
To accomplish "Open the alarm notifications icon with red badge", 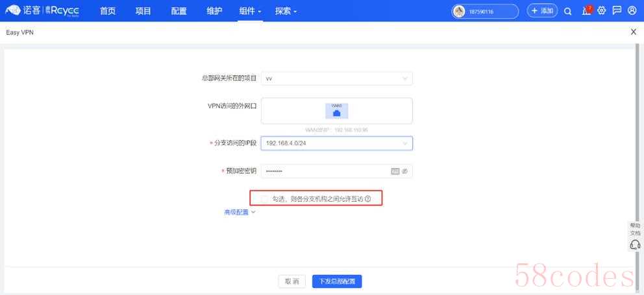I will (586, 11).
